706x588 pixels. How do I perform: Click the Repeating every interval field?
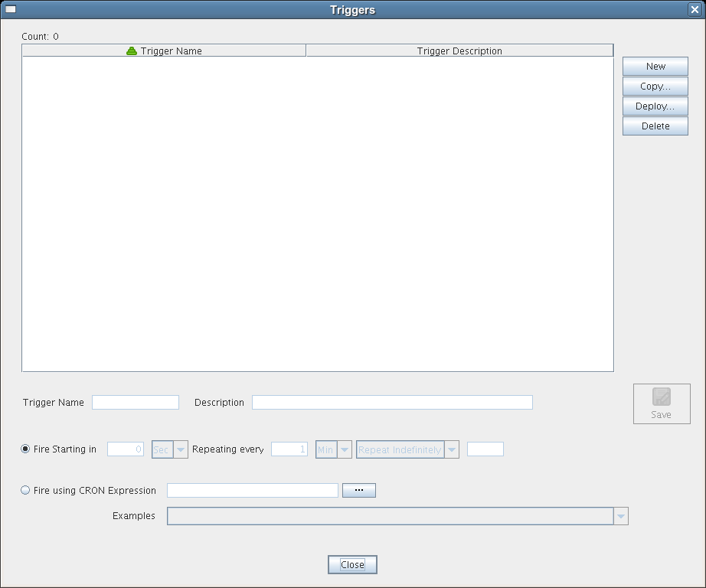click(x=289, y=449)
